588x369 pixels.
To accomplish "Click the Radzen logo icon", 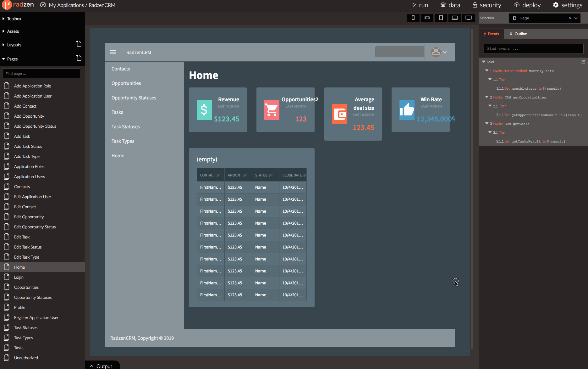I will 6,5.
